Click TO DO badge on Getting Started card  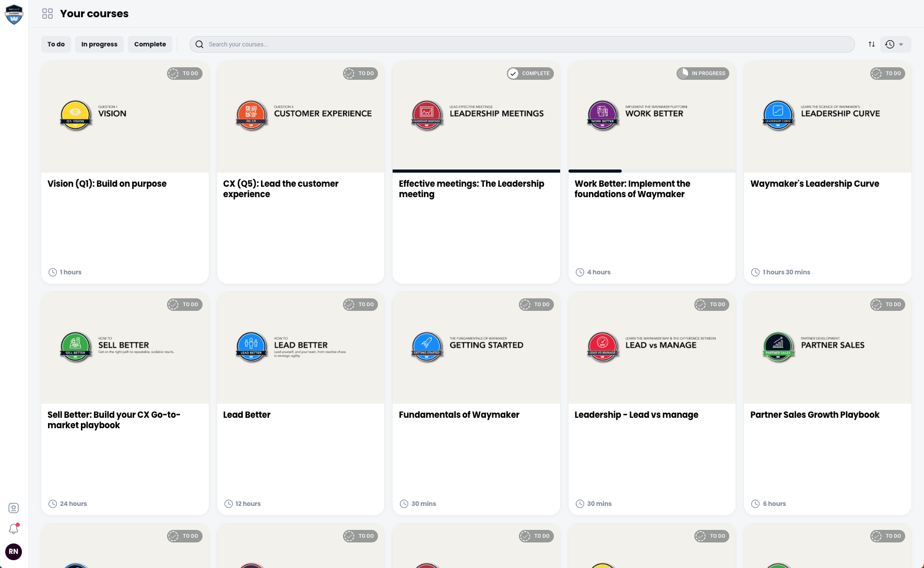click(537, 305)
